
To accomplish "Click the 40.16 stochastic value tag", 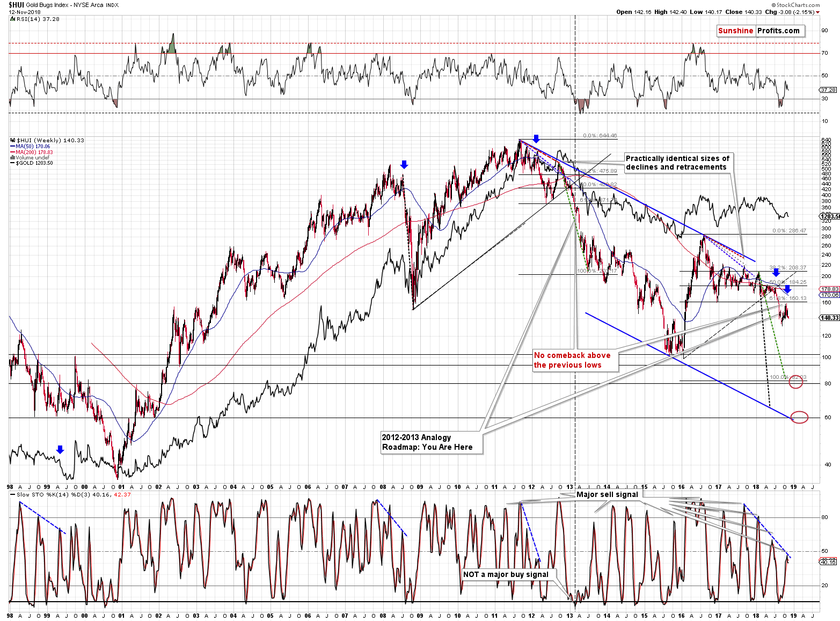I will click(x=828, y=562).
